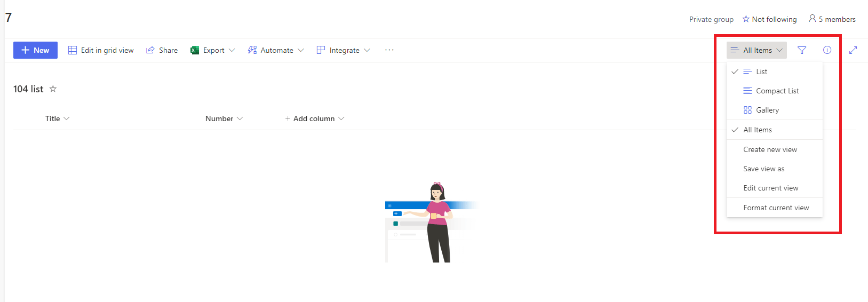This screenshot has width=868, height=302.
Task: Select the Gallery layout option
Action: [x=775, y=110]
